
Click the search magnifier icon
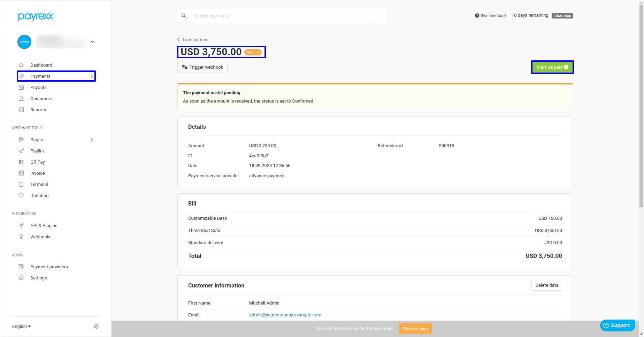point(184,16)
